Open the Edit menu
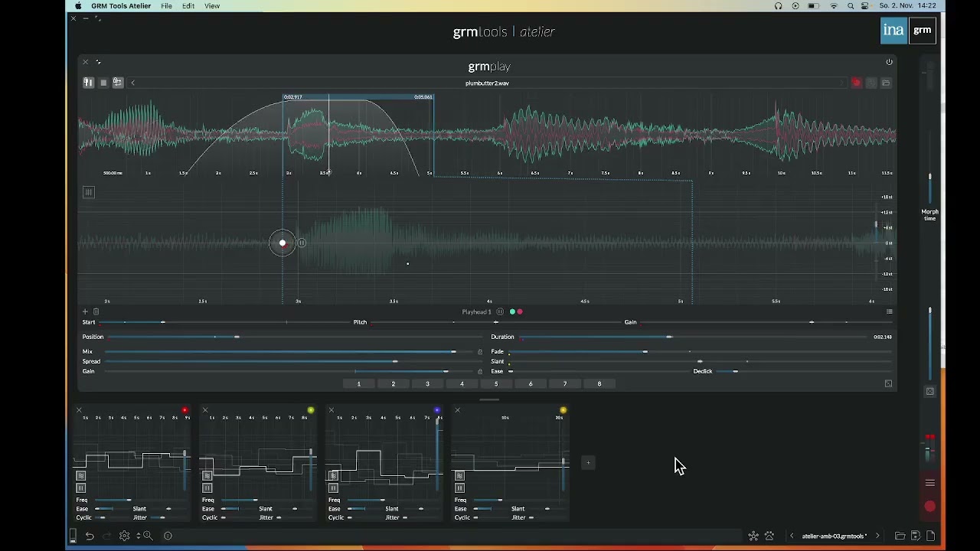The height and width of the screenshot is (551, 980). [188, 6]
